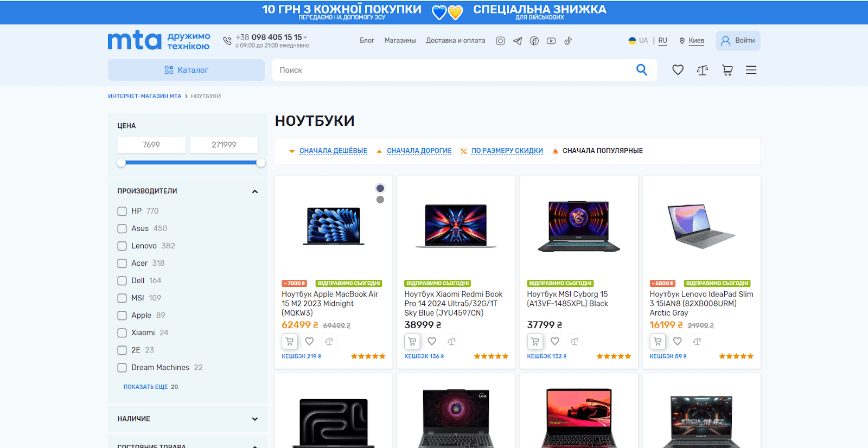Check the 2E manufacturer filter

[x=122, y=350]
